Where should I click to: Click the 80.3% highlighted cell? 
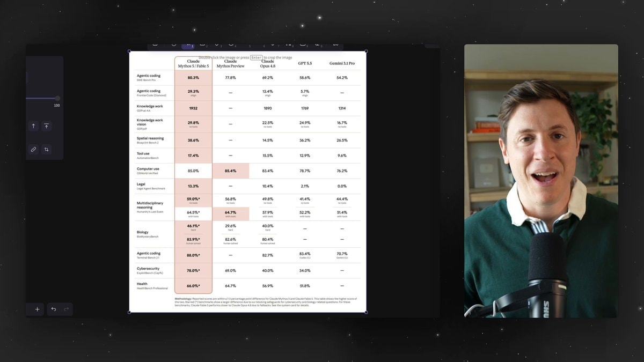point(193,78)
